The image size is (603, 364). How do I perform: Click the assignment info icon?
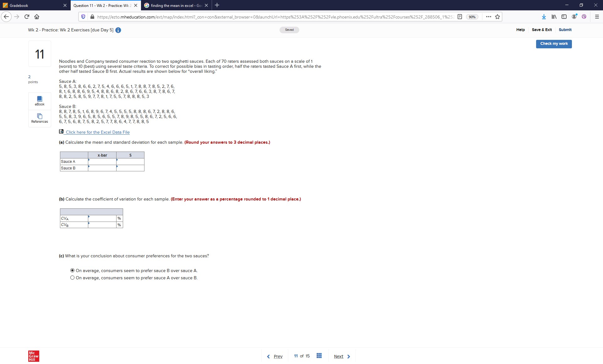coord(118,30)
